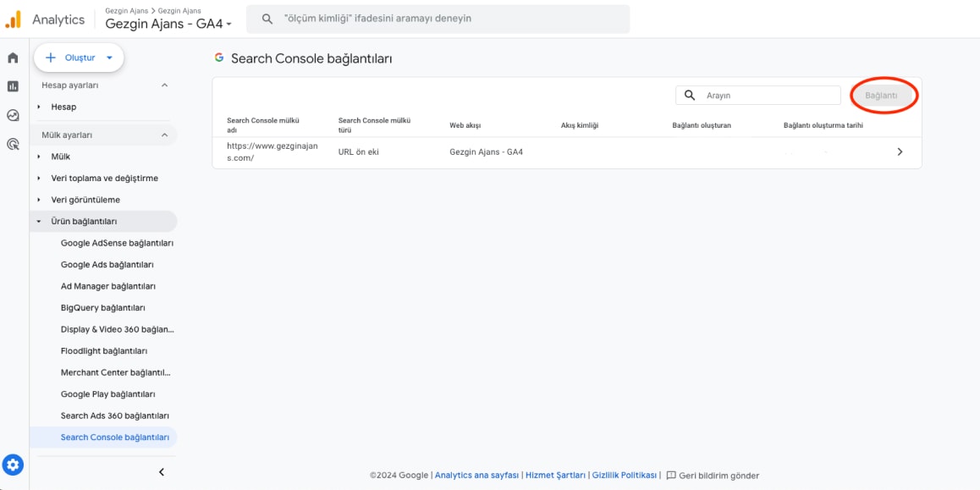Select Search Console bağlantıları item
Viewport: 980px width, 490px height.
[x=103, y=438]
